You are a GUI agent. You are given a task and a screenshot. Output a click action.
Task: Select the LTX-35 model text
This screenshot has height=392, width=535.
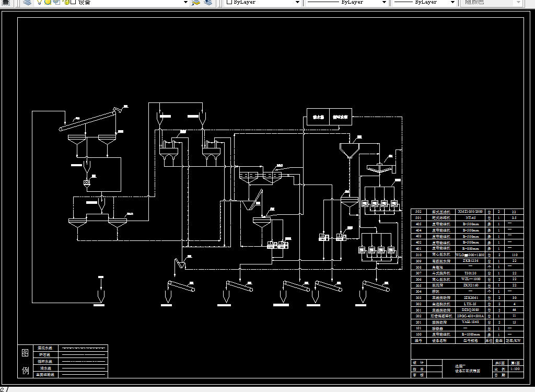click(470, 304)
